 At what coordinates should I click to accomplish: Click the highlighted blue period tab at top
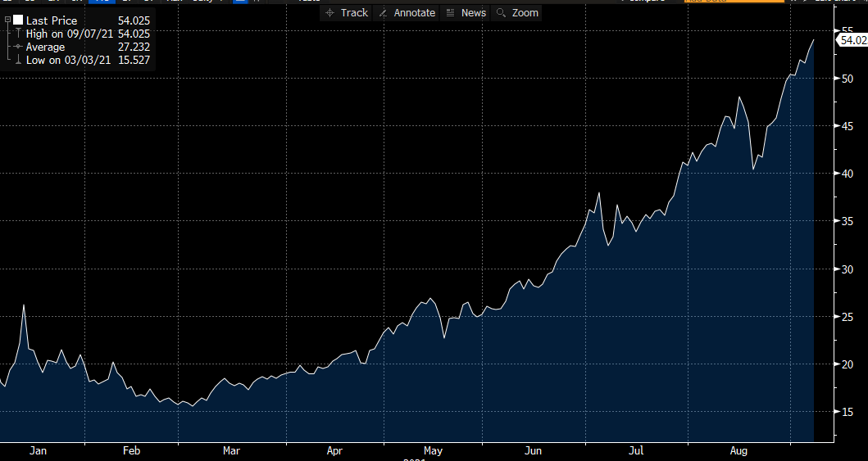point(103,1)
